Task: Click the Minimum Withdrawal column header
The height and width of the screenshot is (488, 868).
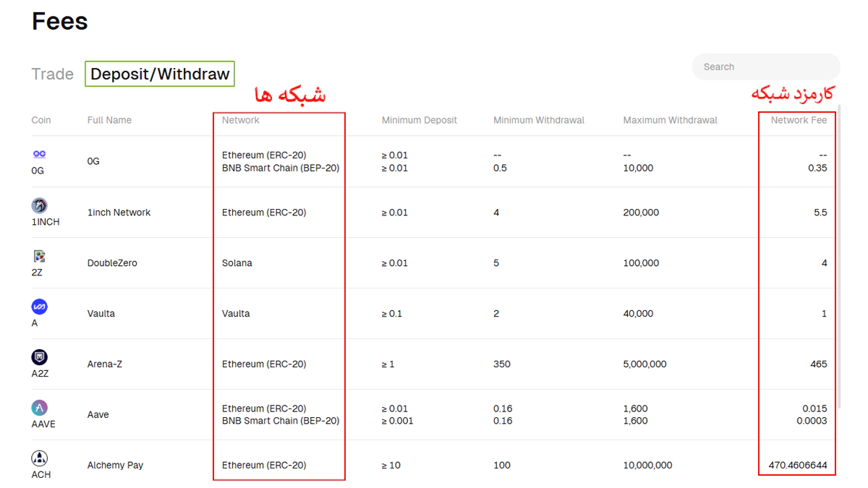Action: click(538, 120)
